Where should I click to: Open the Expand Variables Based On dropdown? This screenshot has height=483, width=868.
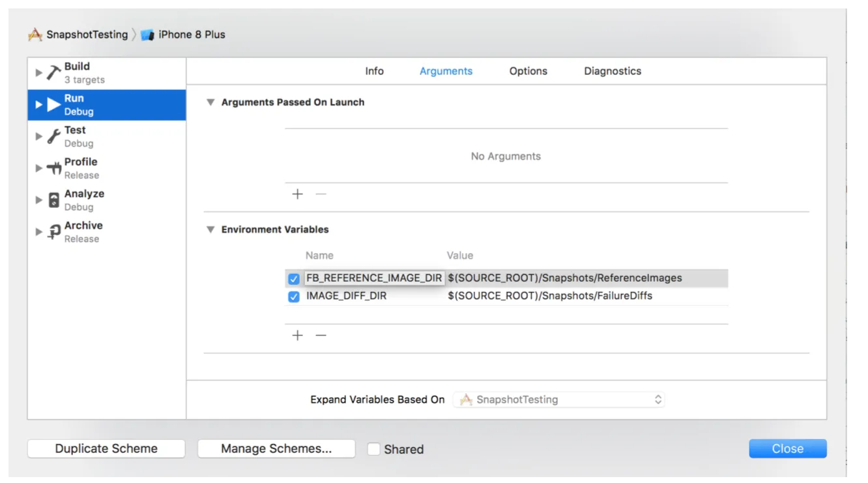pos(559,400)
